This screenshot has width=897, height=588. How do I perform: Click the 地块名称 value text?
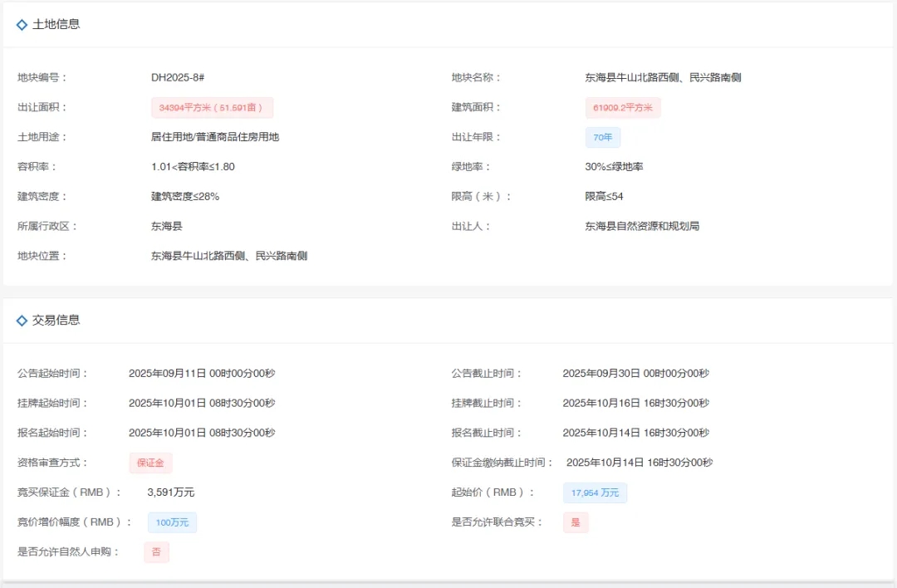tap(663, 78)
